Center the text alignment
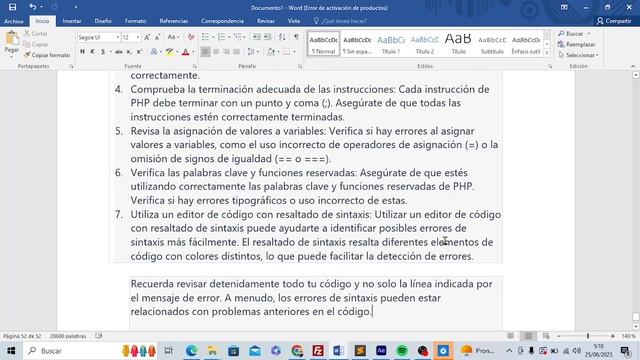The image size is (640, 360). pyautogui.click(x=216, y=52)
